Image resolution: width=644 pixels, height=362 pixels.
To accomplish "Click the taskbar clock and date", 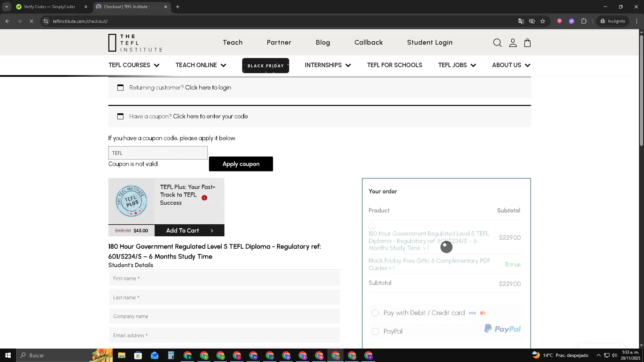I will (x=631, y=355).
